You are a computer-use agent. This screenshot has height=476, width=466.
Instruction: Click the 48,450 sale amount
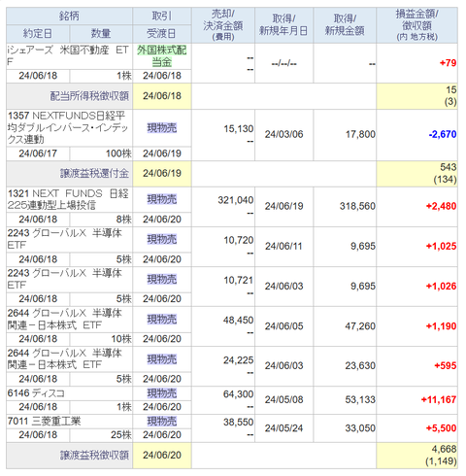238,321
